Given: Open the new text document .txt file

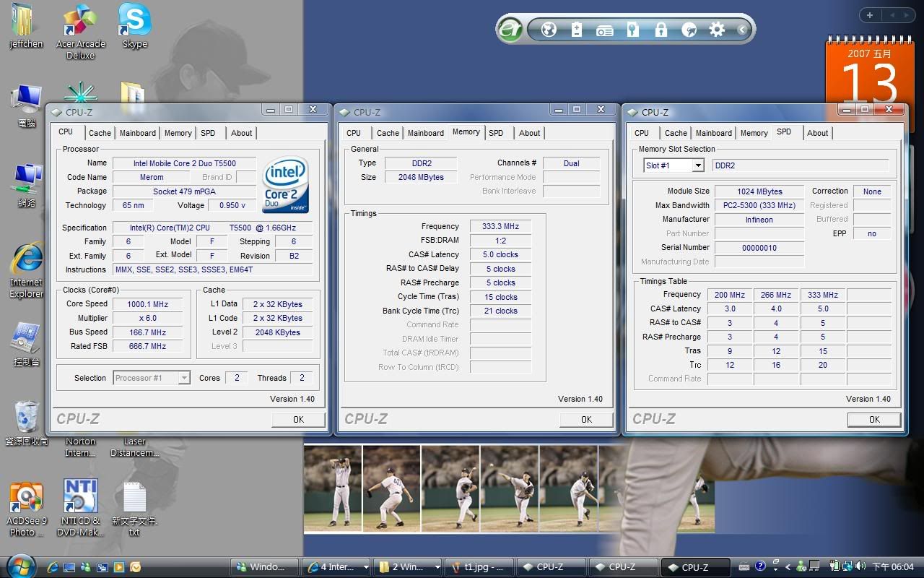Looking at the screenshot, I should [135, 509].
